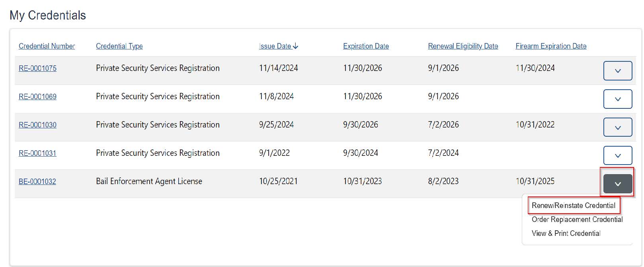Screen dimensions: 644x267
Task: Open the dropdown for credential RE-0001030
Action: pyautogui.click(x=617, y=128)
